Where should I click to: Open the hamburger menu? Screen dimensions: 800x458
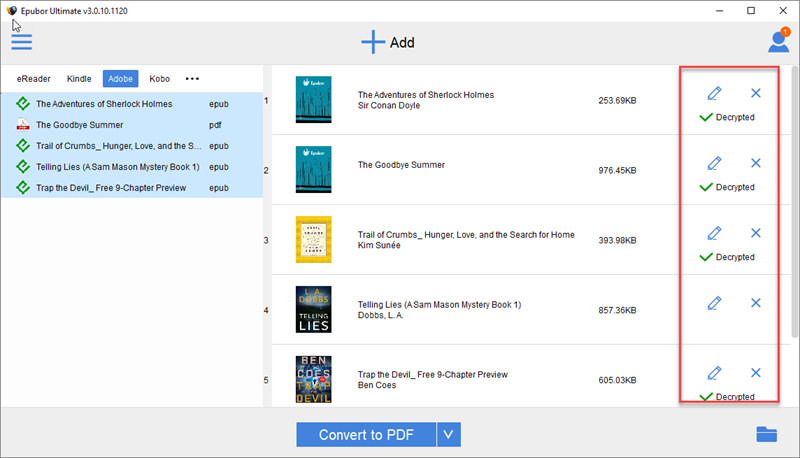tap(21, 42)
